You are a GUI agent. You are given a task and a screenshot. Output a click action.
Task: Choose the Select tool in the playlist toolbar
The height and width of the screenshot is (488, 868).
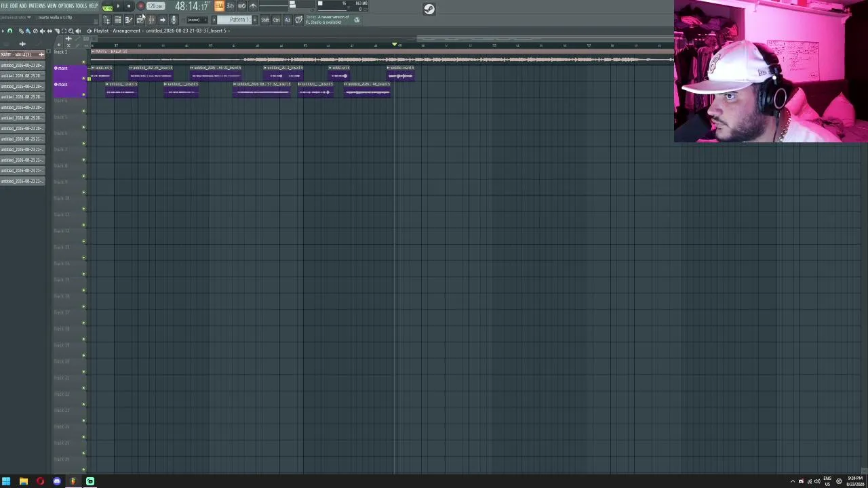tap(64, 31)
